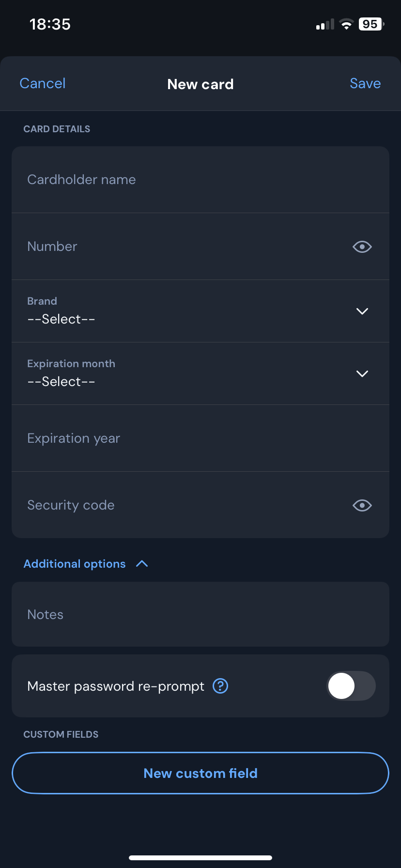Screen dimensions: 401x868
Task: Show the Security code value
Action: point(362,505)
